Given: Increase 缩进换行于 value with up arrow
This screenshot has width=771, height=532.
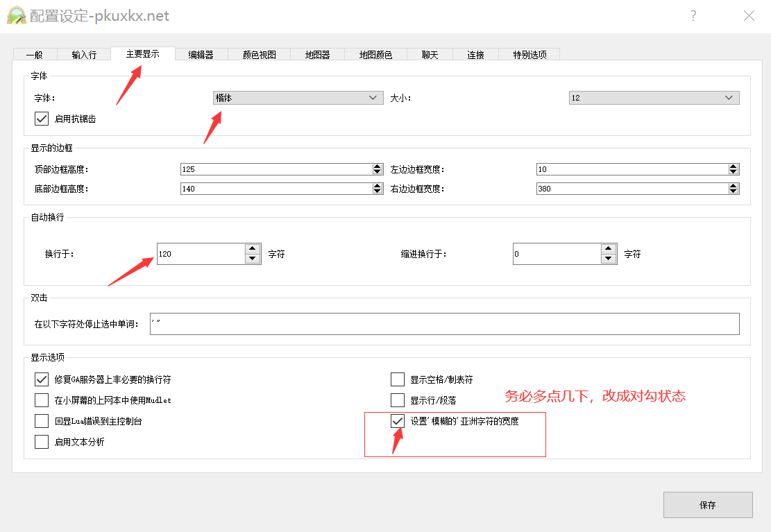Looking at the screenshot, I should point(609,248).
